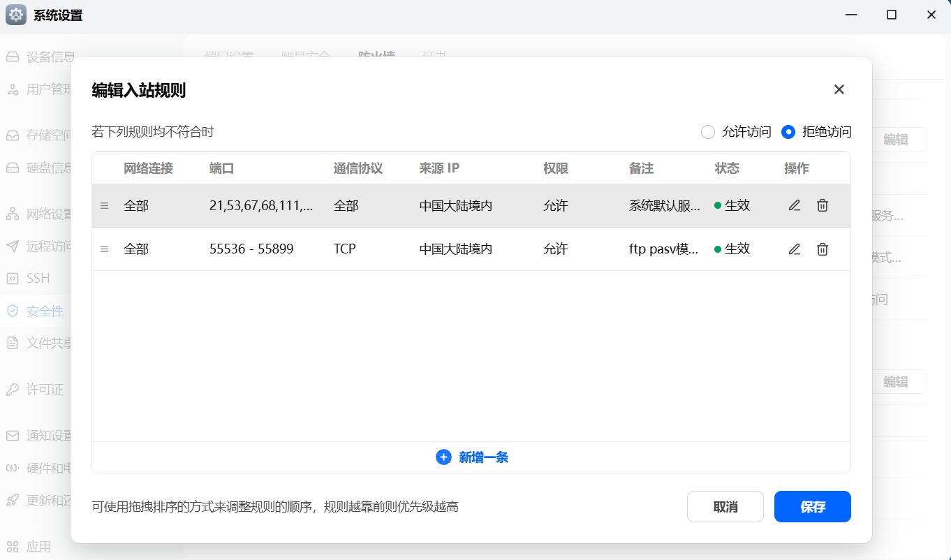Click the gear icon in the title bar
Viewport: 951px width, 560px height.
click(15, 14)
